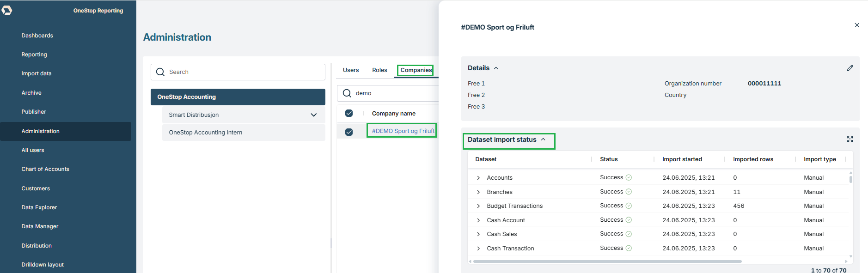
Task: Expand Dataset import status to fullscreen
Action: [850, 139]
